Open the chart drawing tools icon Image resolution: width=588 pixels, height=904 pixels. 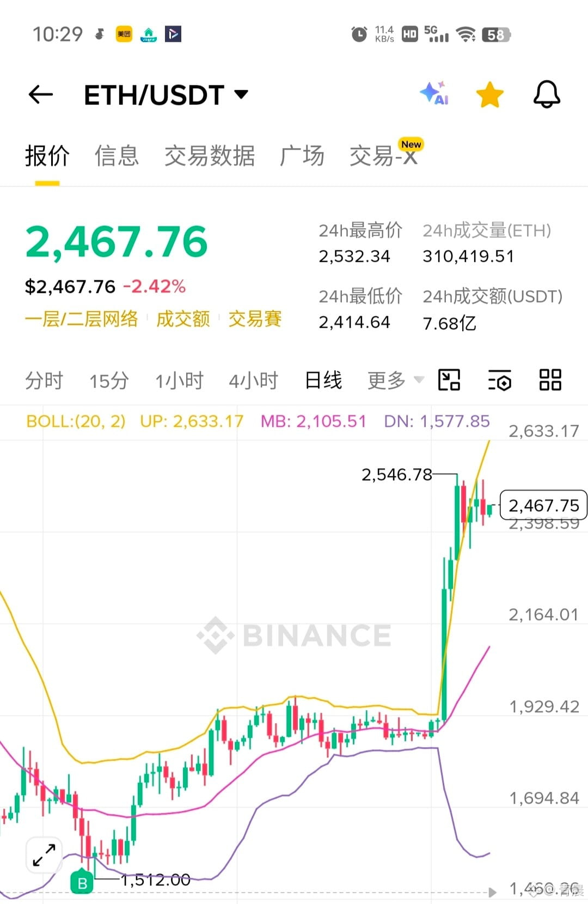(x=449, y=380)
